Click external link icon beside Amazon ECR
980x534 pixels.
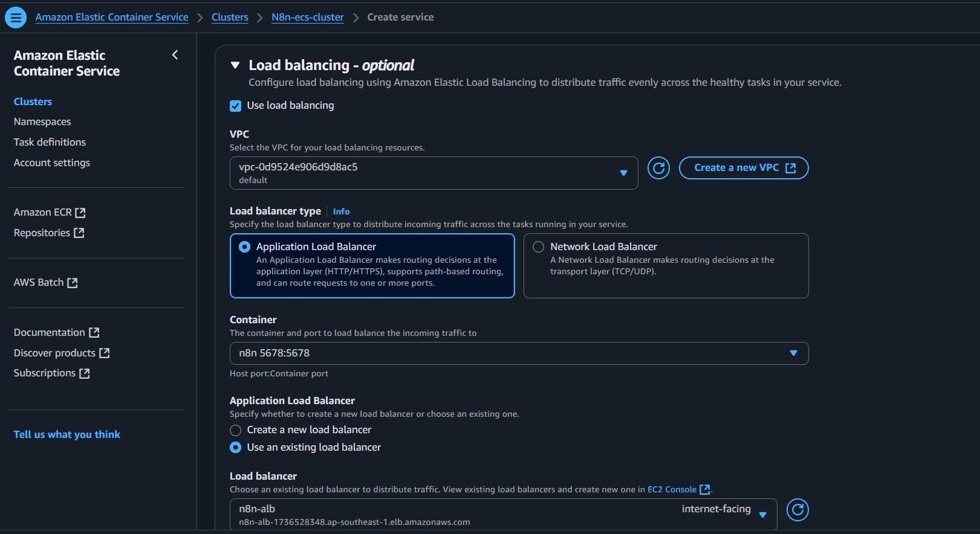[80, 213]
